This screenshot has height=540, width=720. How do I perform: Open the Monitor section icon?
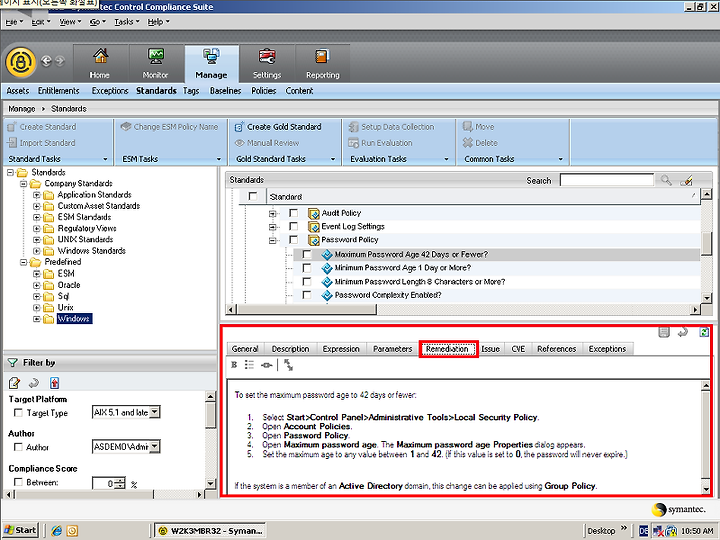pos(156,56)
